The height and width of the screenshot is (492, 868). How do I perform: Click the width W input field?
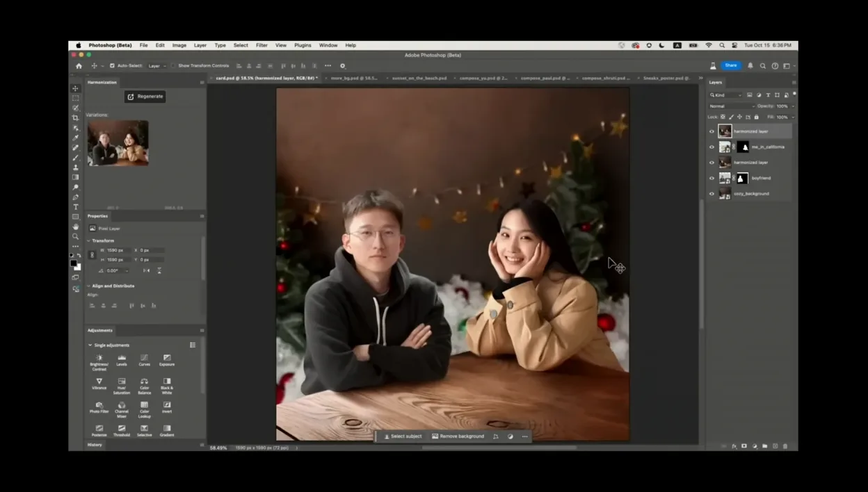click(x=120, y=250)
